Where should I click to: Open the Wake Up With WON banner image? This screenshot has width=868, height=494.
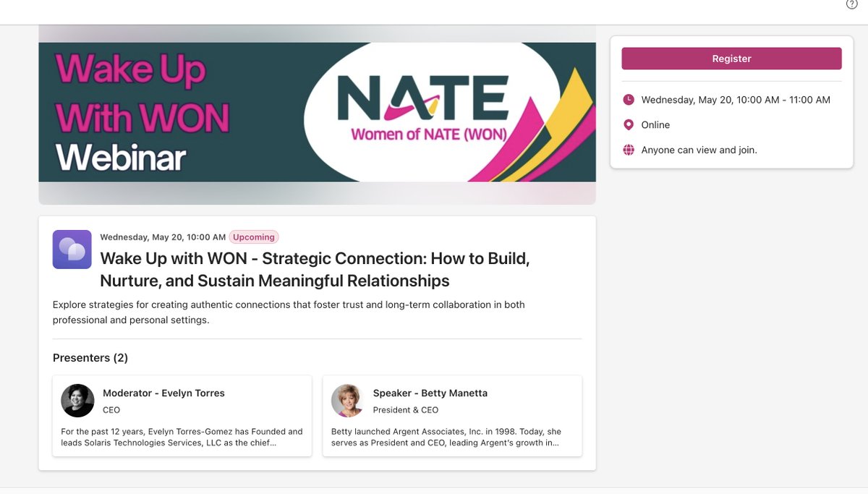317,112
